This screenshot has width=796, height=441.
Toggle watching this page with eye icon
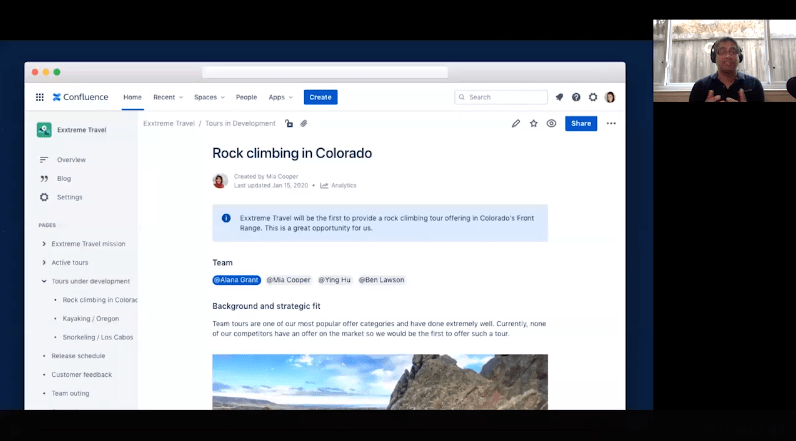[x=551, y=124]
